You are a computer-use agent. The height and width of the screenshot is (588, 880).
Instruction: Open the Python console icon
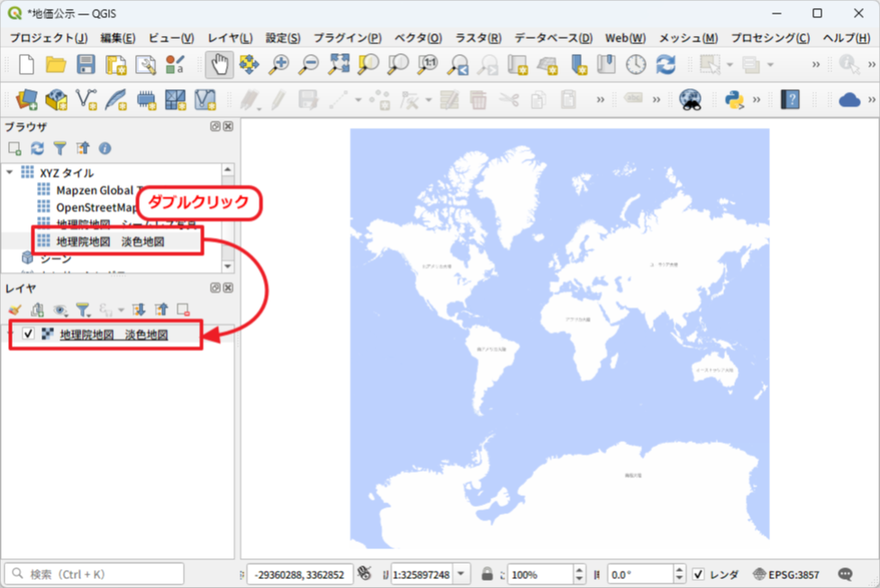734,99
